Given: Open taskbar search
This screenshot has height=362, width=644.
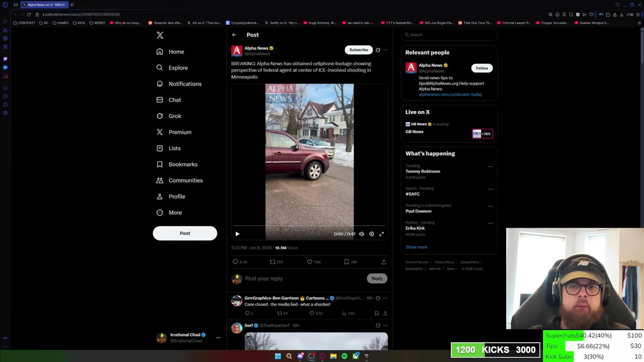Looking at the screenshot, I should 289,356.
